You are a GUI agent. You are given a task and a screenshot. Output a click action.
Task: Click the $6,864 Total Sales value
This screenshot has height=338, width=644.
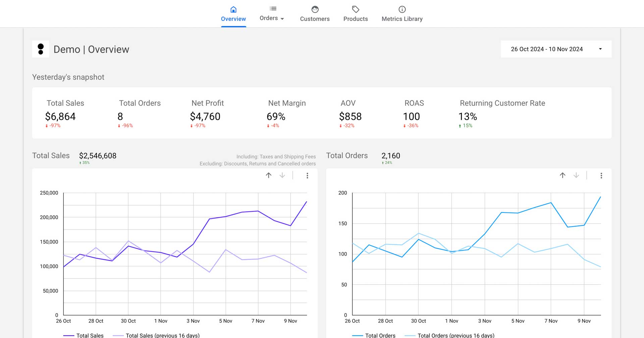pos(60,116)
